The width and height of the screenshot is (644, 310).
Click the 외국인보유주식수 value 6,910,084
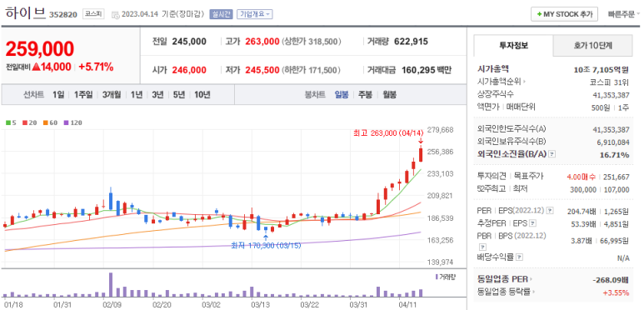pos(614,142)
